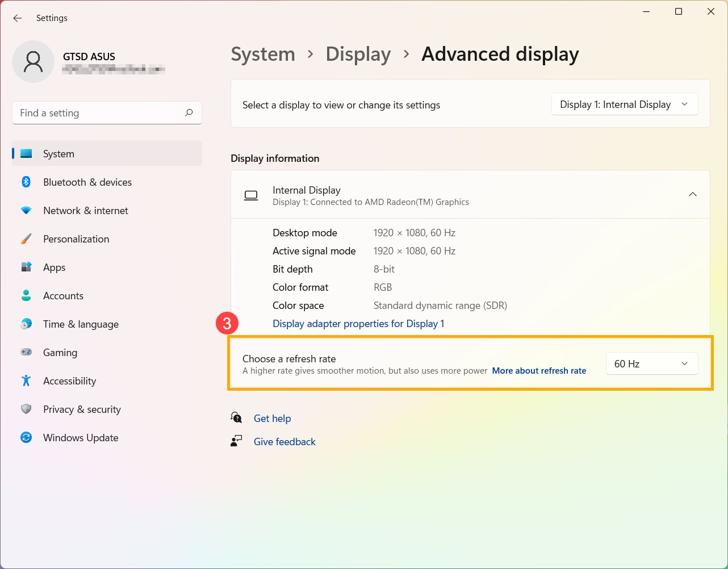
Task: Click the Give feedback link
Action: click(x=284, y=442)
